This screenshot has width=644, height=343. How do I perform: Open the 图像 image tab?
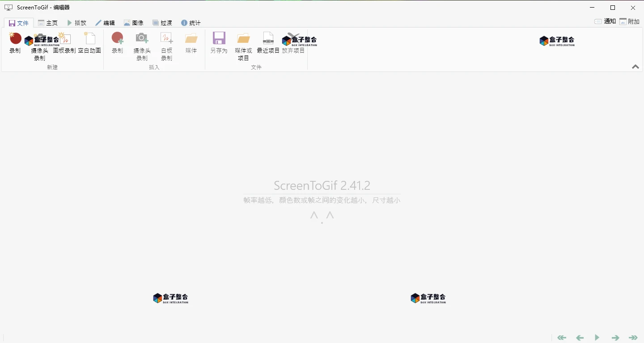[x=134, y=23]
